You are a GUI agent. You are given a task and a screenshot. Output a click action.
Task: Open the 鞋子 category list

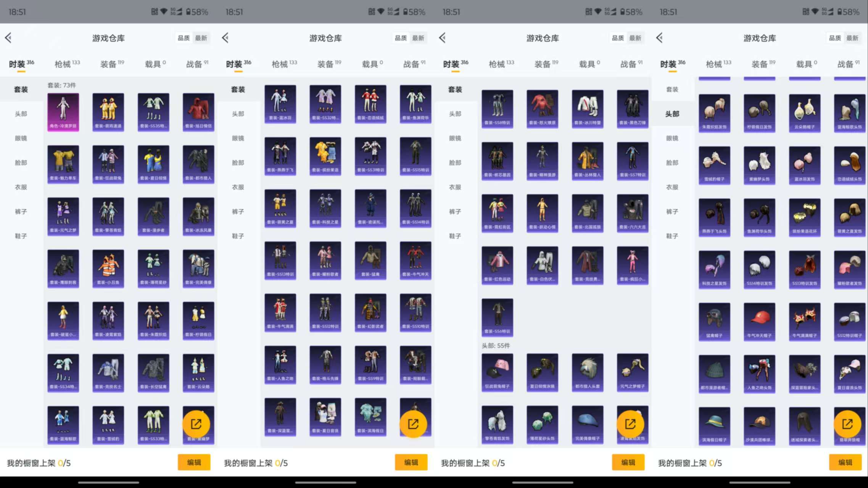click(21, 236)
